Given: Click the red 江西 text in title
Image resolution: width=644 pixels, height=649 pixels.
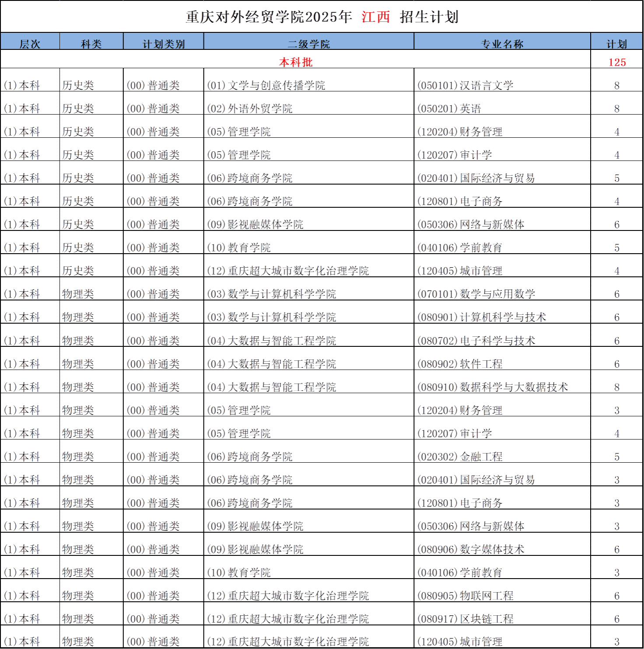Looking at the screenshot, I should click(376, 17).
